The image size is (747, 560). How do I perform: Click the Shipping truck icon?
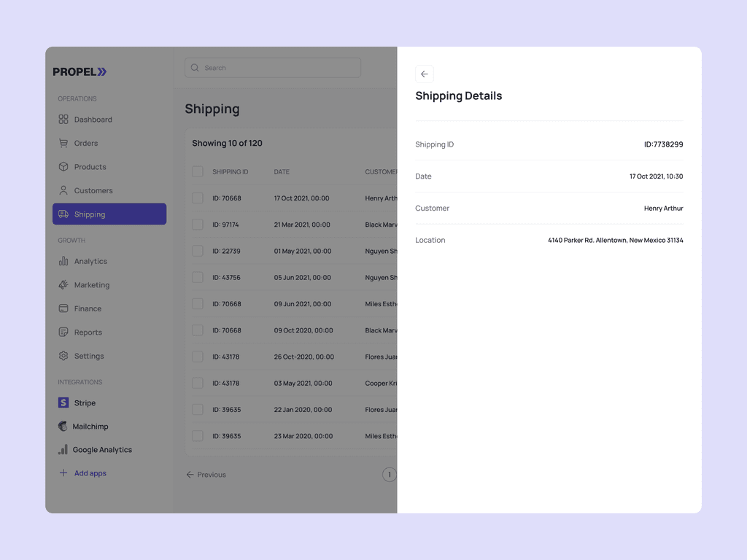point(63,214)
